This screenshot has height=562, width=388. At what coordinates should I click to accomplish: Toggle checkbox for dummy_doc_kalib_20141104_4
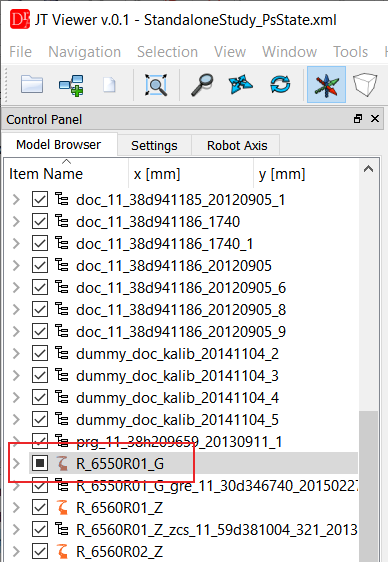(40, 397)
